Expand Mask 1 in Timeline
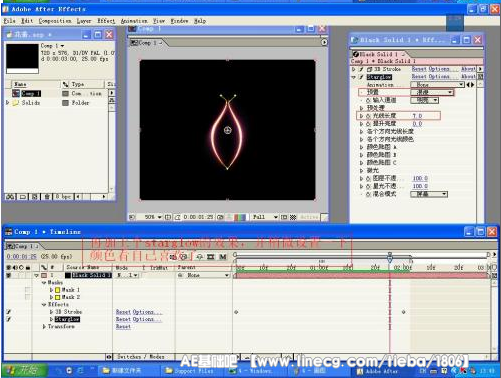The width and height of the screenshot is (501, 378). point(51,290)
